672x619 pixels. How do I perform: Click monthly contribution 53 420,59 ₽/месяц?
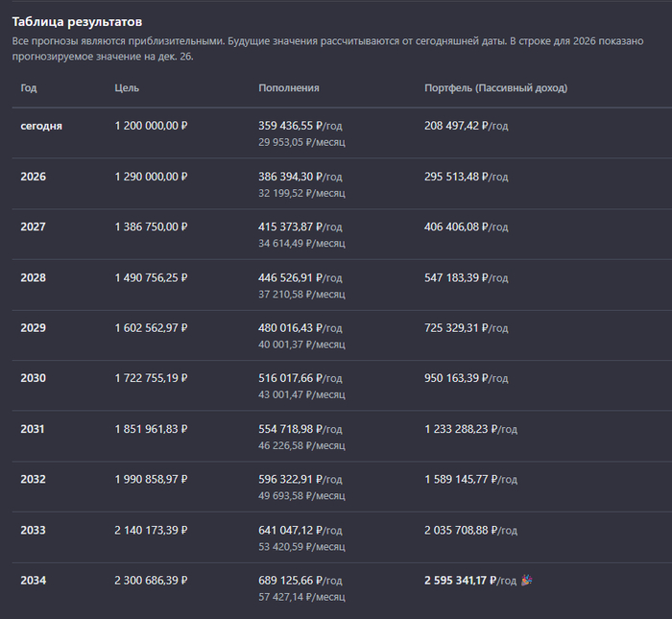click(301, 546)
